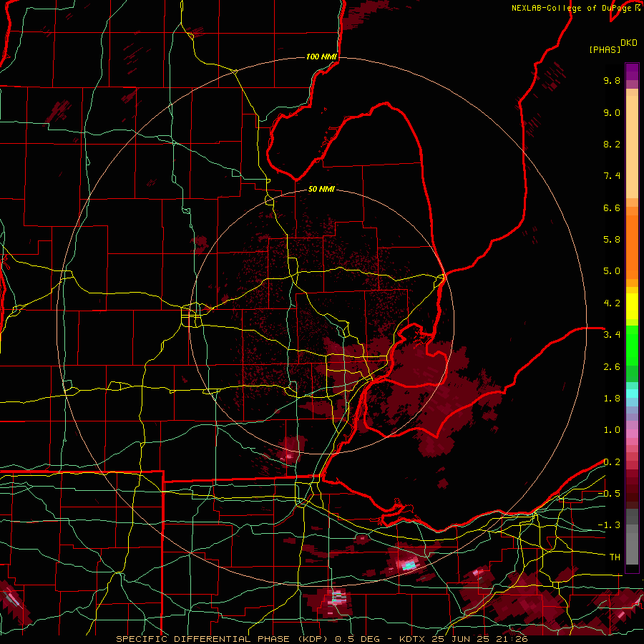The width and height of the screenshot is (644, 644).
Task: Click the 7.4 scale label
Action: pos(612,176)
